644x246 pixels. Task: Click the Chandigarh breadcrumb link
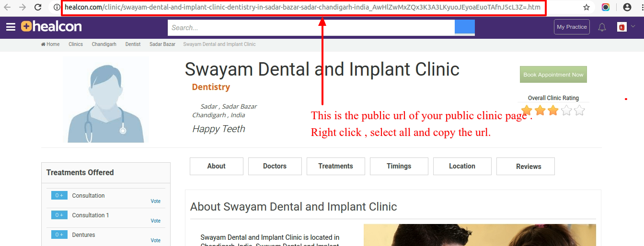(x=104, y=44)
